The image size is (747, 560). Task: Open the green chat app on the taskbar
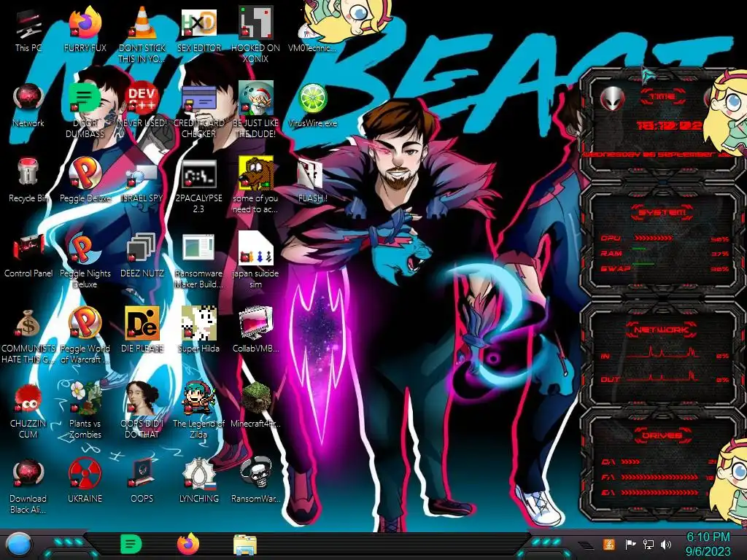(x=131, y=544)
